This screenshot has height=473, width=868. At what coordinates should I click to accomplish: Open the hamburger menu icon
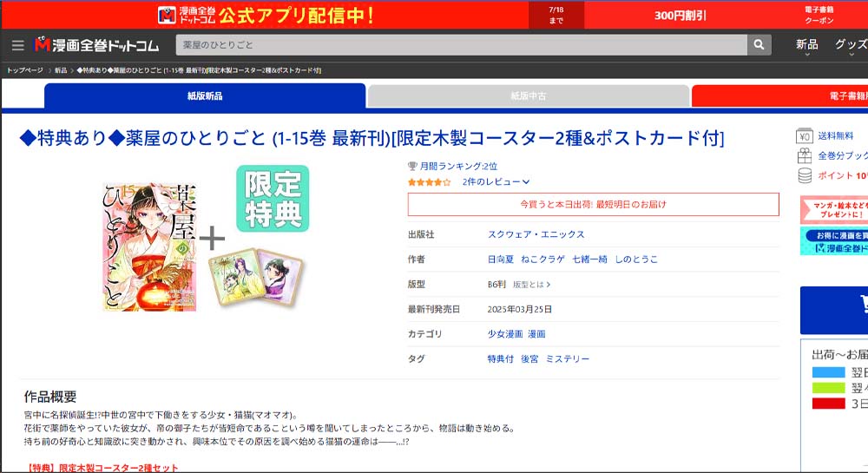pyautogui.click(x=17, y=45)
